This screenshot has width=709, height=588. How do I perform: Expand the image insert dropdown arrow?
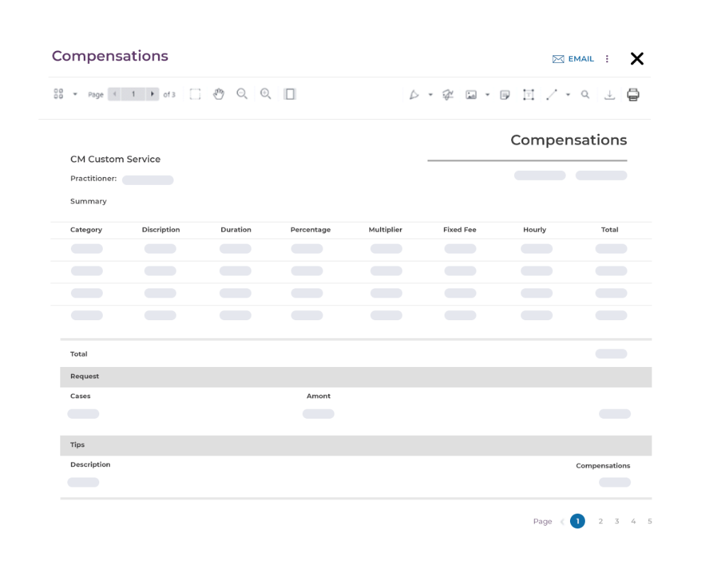tap(487, 95)
